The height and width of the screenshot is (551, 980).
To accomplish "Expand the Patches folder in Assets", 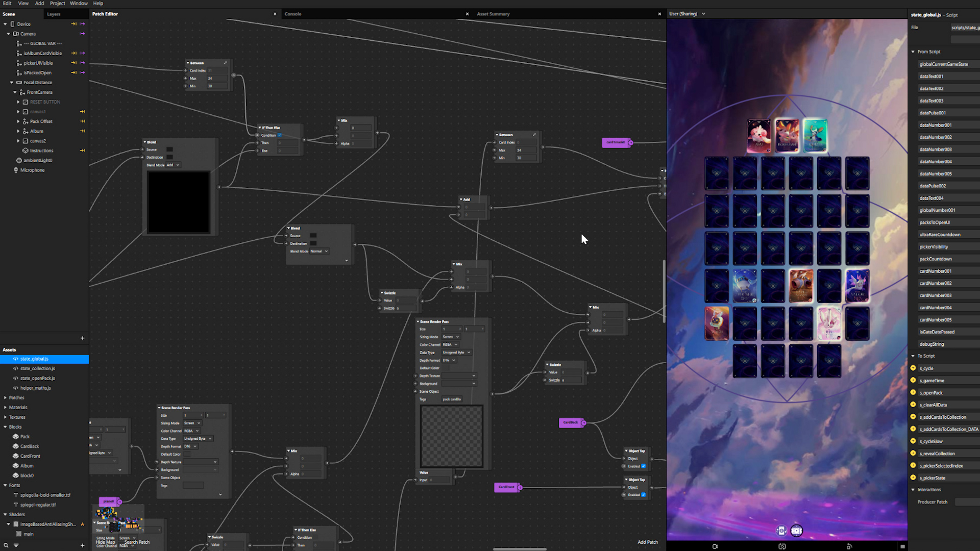I will point(6,398).
